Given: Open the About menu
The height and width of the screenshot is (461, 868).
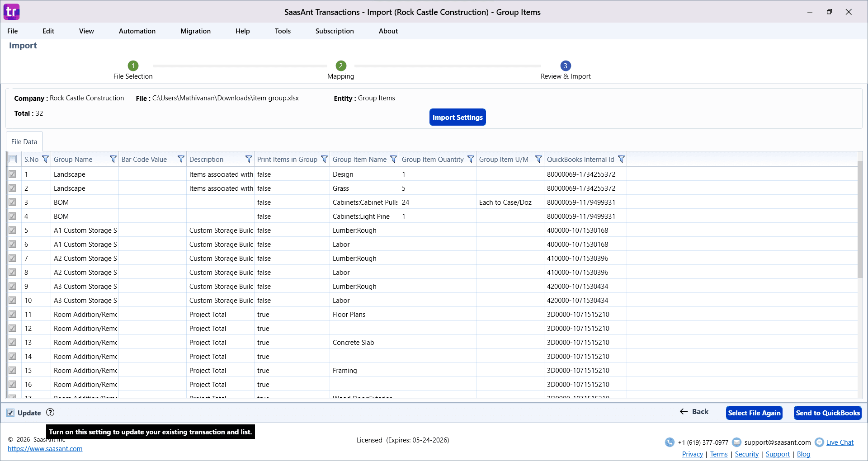Looking at the screenshot, I should [x=388, y=31].
